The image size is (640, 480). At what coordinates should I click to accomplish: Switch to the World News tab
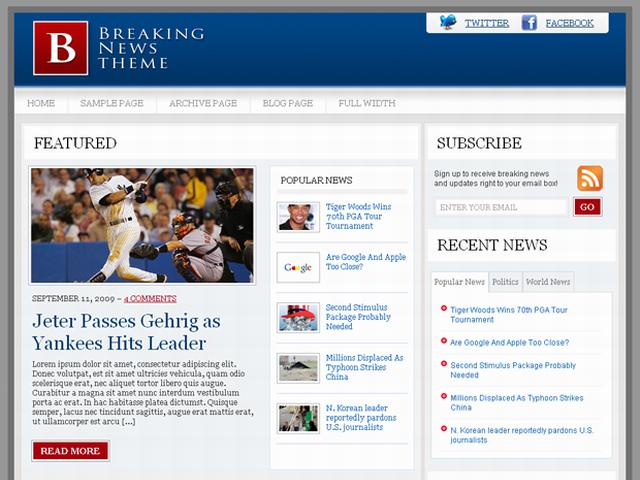[x=548, y=282]
